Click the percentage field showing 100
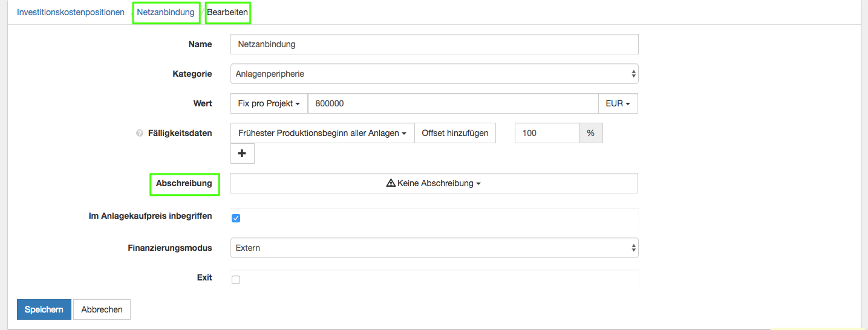The height and width of the screenshot is (330, 868). pyautogui.click(x=546, y=133)
